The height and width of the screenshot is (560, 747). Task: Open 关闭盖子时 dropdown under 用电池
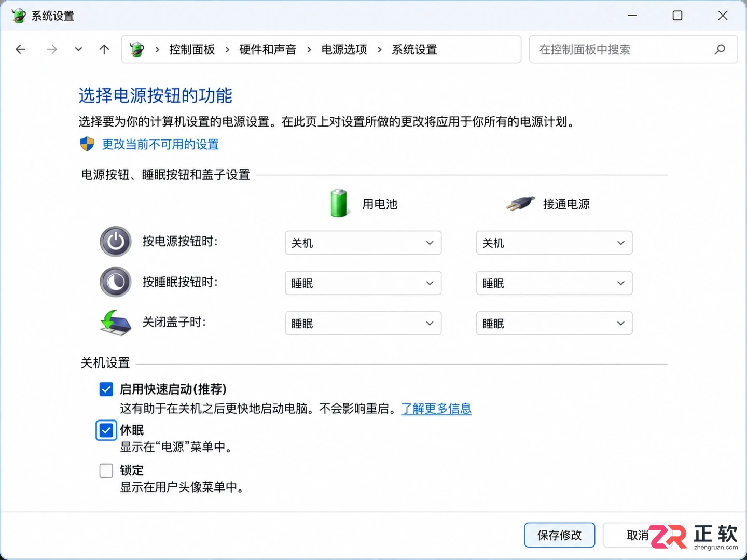coord(363,323)
